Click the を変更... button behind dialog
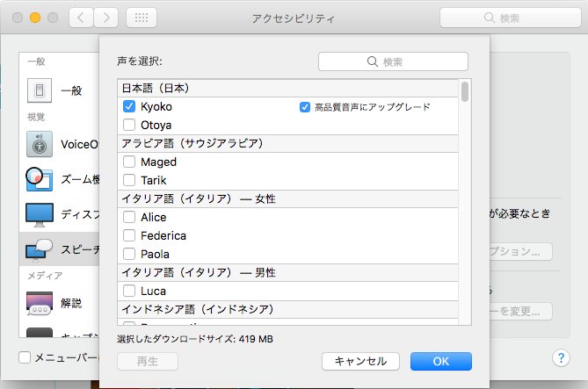This screenshot has width=588, height=389. (520, 311)
